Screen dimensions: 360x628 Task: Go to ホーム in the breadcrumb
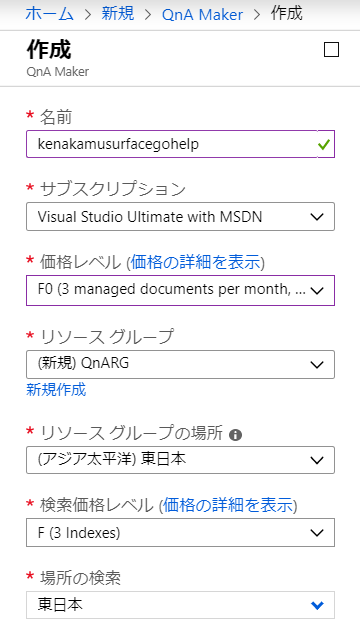click(x=49, y=14)
